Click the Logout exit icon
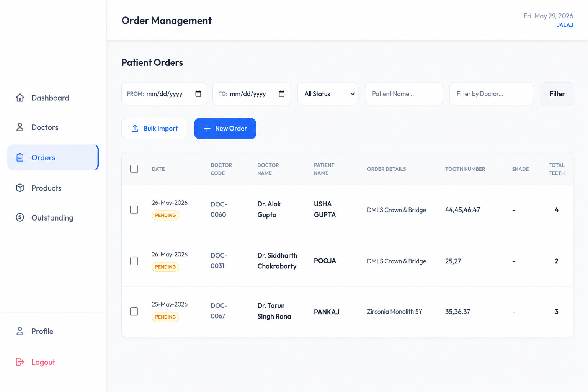 20,362
